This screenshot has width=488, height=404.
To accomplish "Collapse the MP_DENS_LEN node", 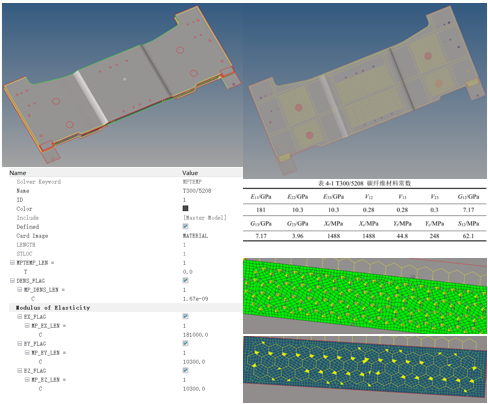I will coord(20,290).
